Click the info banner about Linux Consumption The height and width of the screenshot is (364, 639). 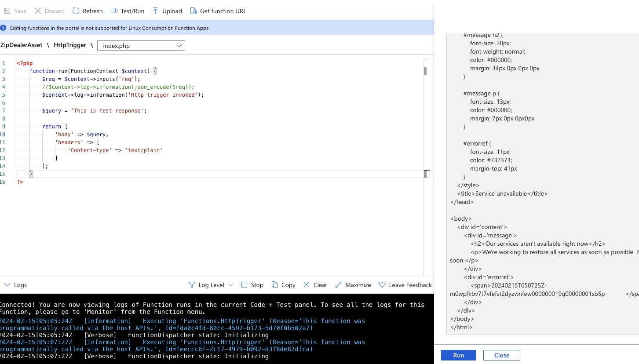pyautogui.click(x=217, y=28)
